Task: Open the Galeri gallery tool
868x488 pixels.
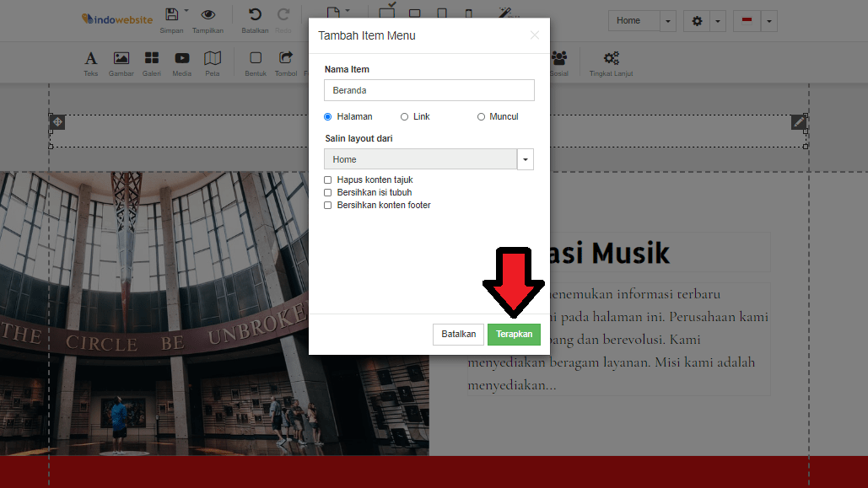Action: [152, 58]
